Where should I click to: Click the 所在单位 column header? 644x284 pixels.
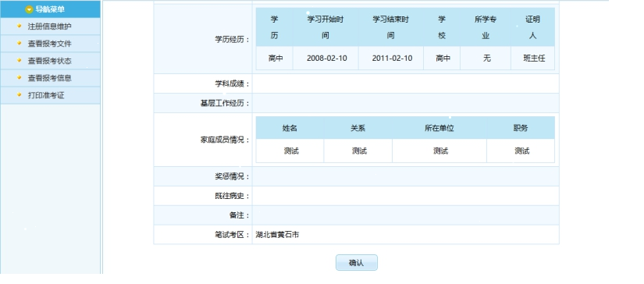pyautogui.click(x=439, y=128)
